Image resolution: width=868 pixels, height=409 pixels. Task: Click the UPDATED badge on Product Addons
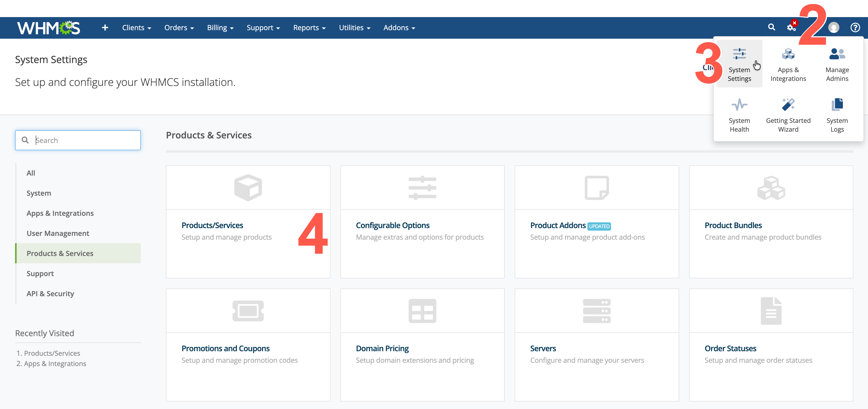[599, 226]
